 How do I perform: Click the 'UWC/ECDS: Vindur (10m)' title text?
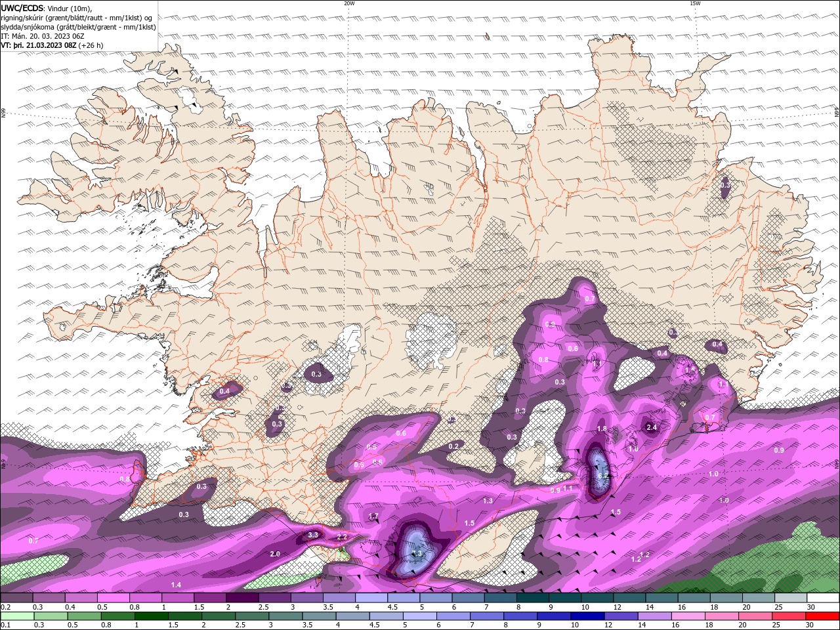tap(47, 7)
